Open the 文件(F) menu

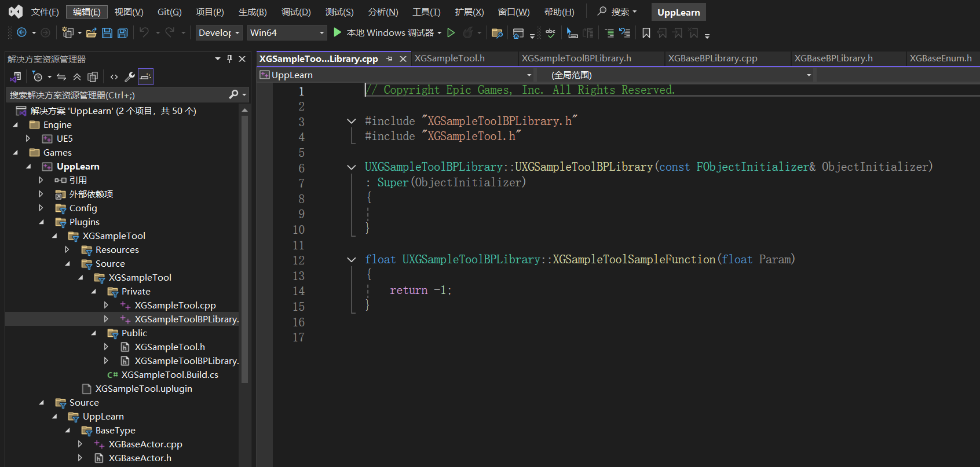[x=45, y=12]
